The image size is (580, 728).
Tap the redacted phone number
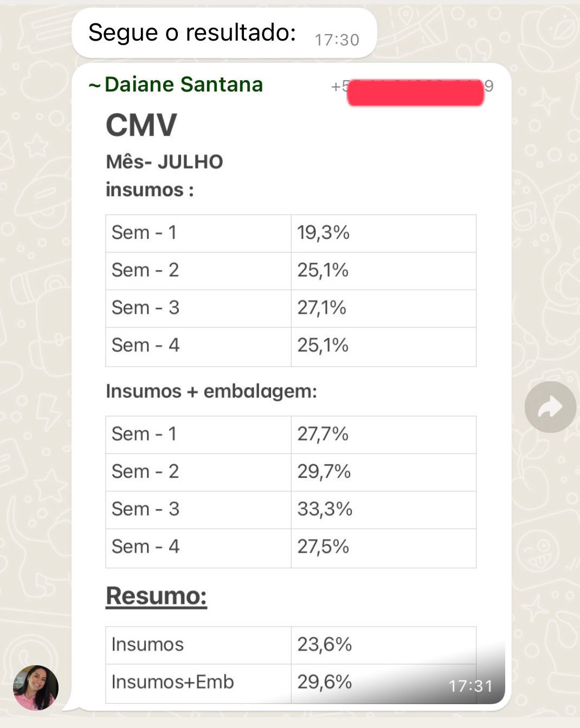[415, 92]
